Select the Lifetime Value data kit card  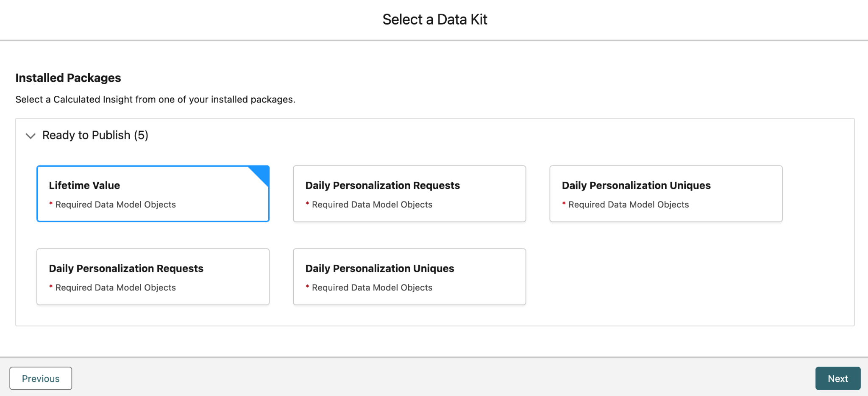pyautogui.click(x=153, y=194)
